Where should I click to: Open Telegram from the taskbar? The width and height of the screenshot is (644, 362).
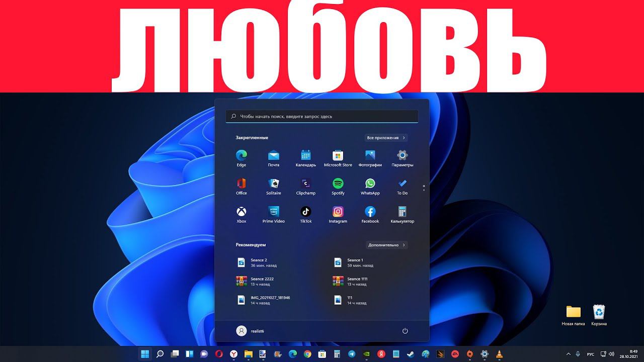click(352, 354)
